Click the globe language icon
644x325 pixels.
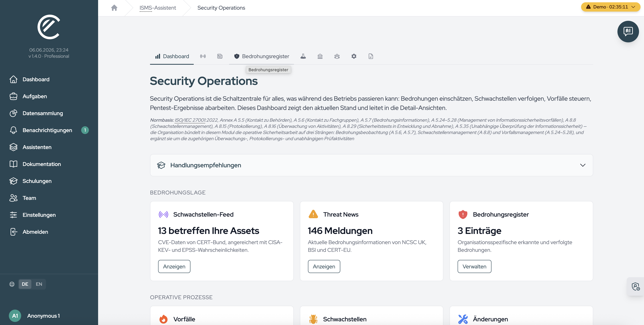[12, 284]
